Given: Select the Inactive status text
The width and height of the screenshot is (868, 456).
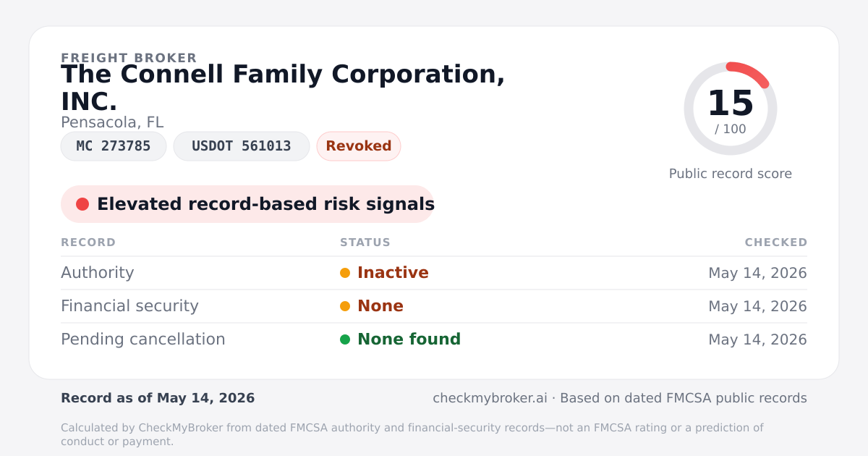Looking at the screenshot, I should tap(393, 273).
